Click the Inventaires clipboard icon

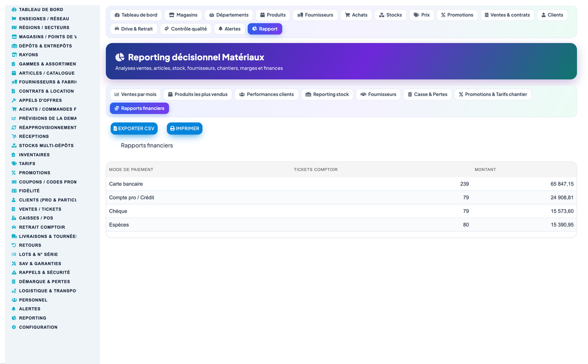pos(14,155)
